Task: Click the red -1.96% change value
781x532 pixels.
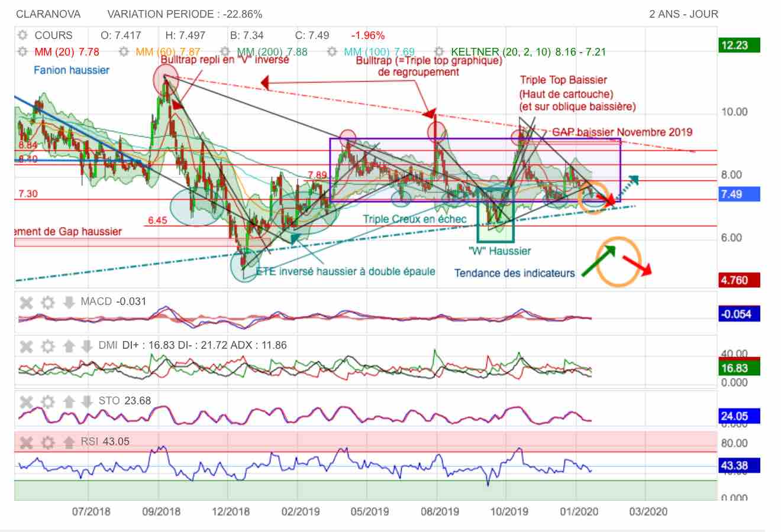Action: pyautogui.click(x=368, y=35)
